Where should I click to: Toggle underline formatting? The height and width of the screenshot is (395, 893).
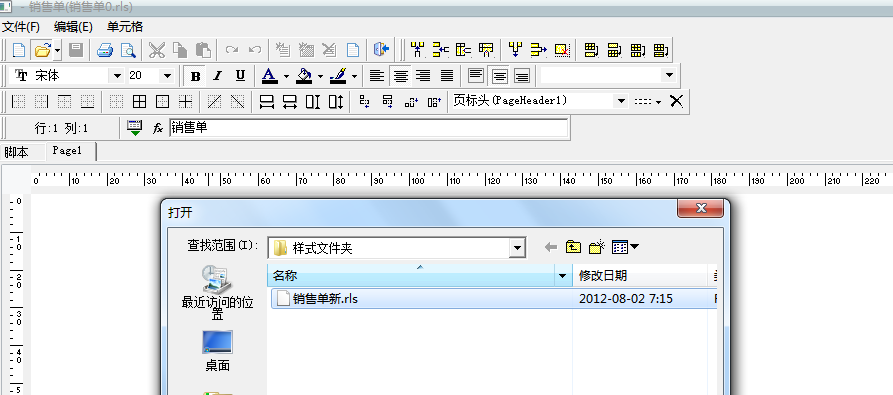pos(240,76)
